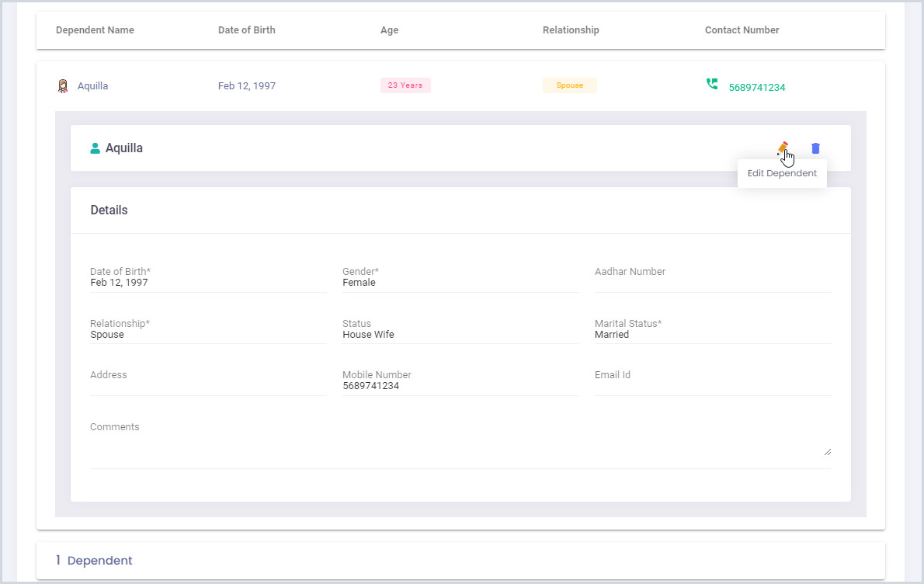Click the phone icon beside 5689741234
Image resolution: width=924 pixels, height=584 pixels.
[712, 84]
